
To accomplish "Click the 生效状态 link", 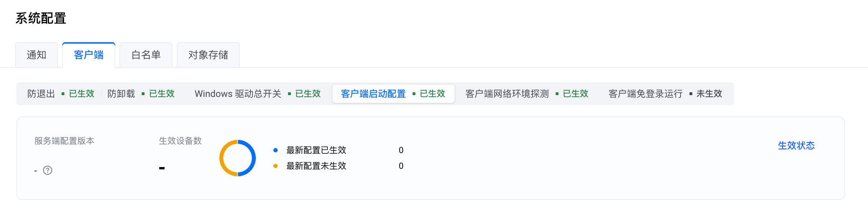I will (796, 146).
